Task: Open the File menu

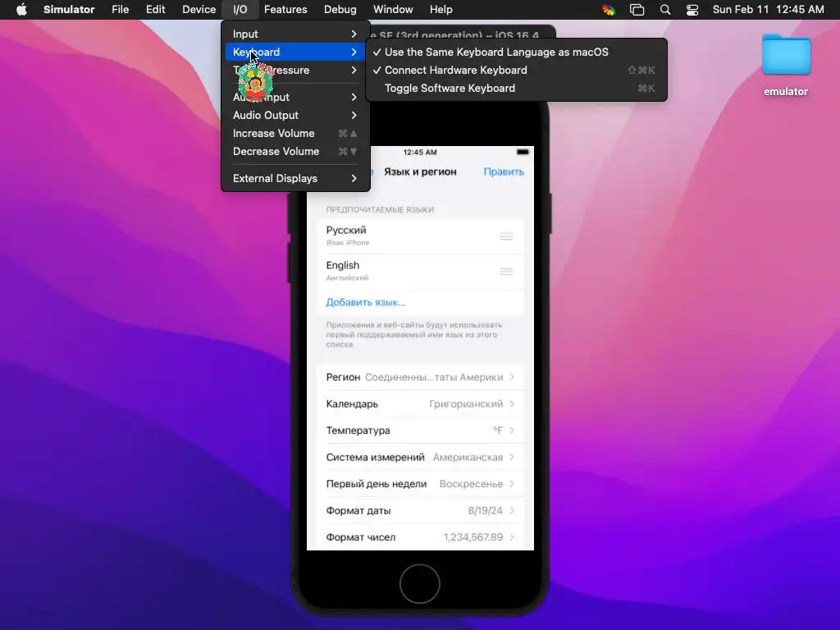Action: [x=120, y=9]
